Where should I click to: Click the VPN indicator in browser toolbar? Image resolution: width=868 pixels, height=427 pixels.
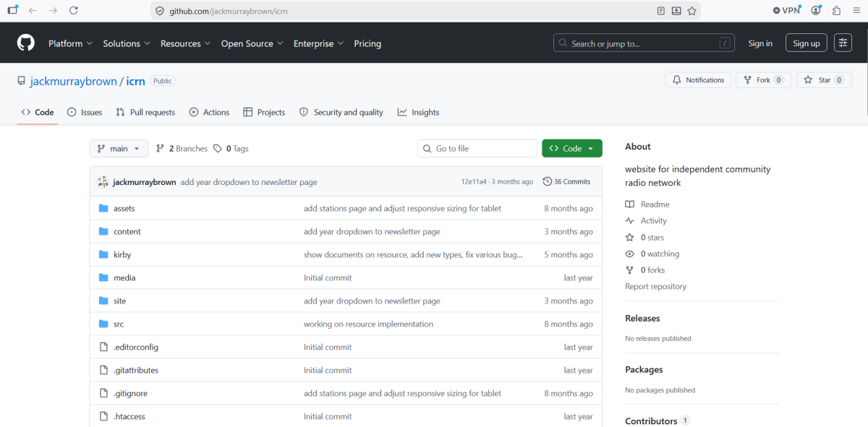786,10
